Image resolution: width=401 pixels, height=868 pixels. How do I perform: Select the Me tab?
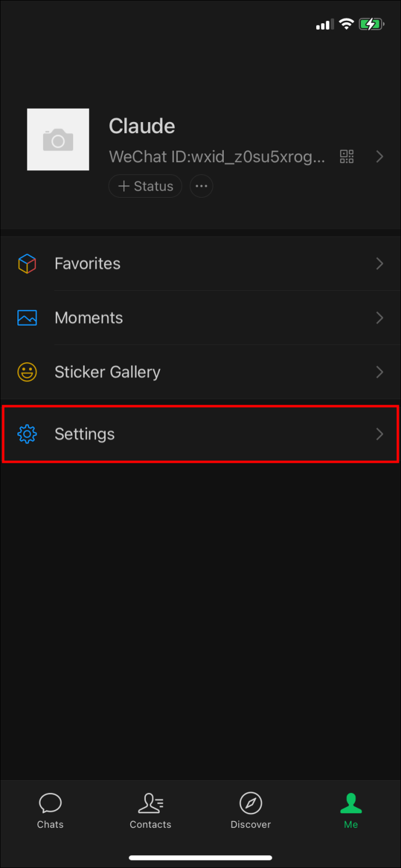coord(351,811)
